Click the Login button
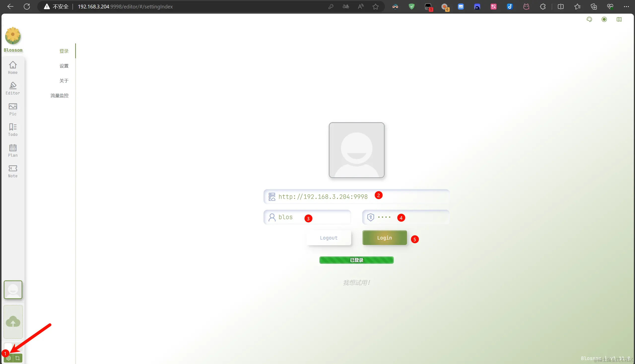 point(384,238)
